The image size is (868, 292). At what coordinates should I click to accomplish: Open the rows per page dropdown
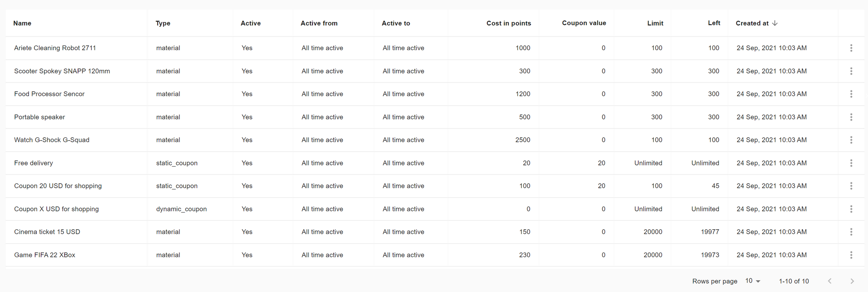[752, 281]
